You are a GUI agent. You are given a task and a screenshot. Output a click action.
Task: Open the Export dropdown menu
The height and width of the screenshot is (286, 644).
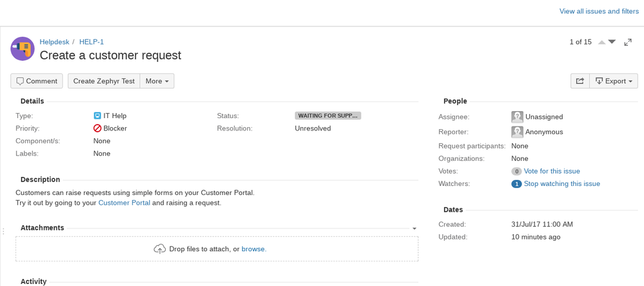(614, 81)
